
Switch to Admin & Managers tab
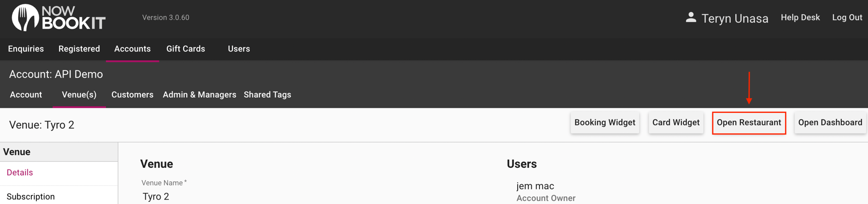pos(199,95)
